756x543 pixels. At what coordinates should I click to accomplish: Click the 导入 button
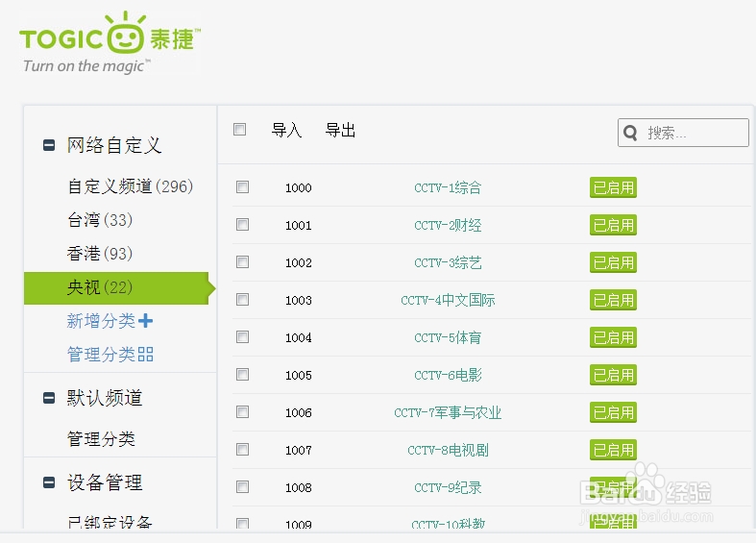pyautogui.click(x=286, y=130)
